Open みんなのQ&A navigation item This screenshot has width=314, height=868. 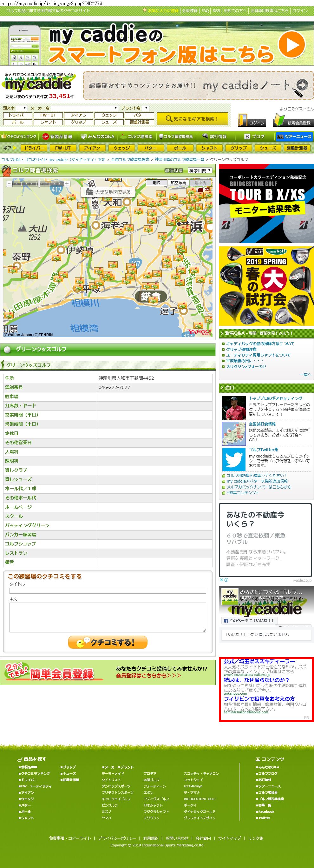[x=98, y=137]
